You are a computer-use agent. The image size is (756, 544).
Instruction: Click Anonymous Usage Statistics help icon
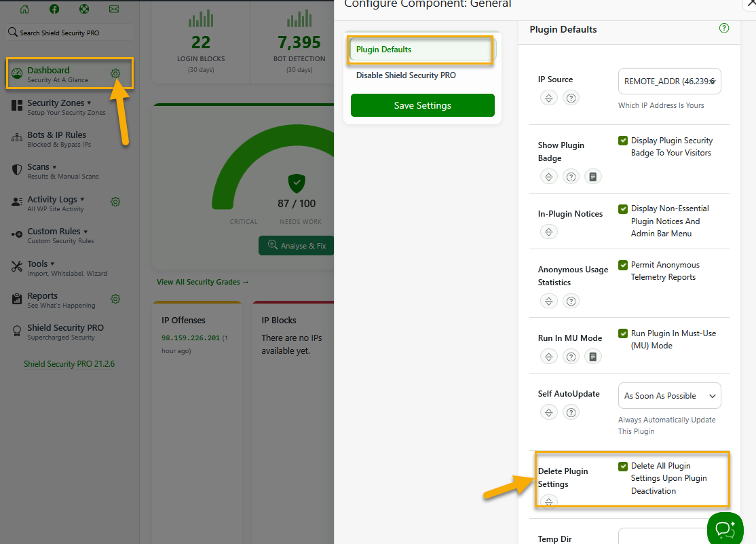[x=571, y=301]
